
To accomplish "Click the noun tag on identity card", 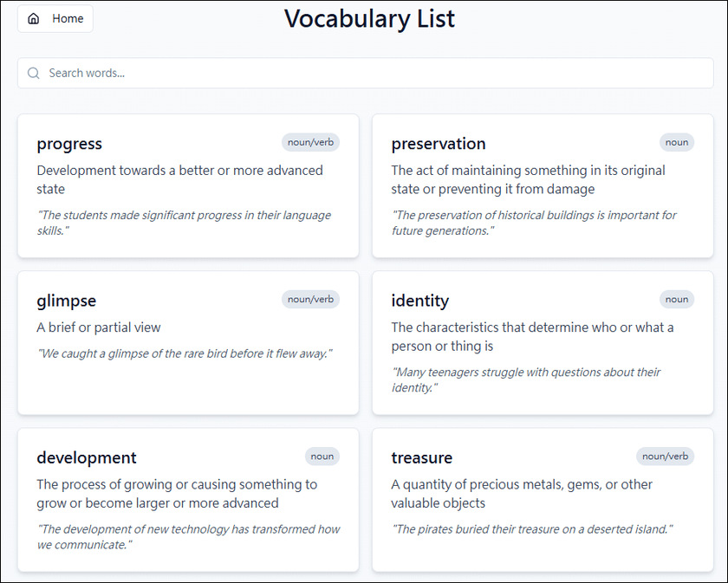I will pyautogui.click(x=677, y=300).
